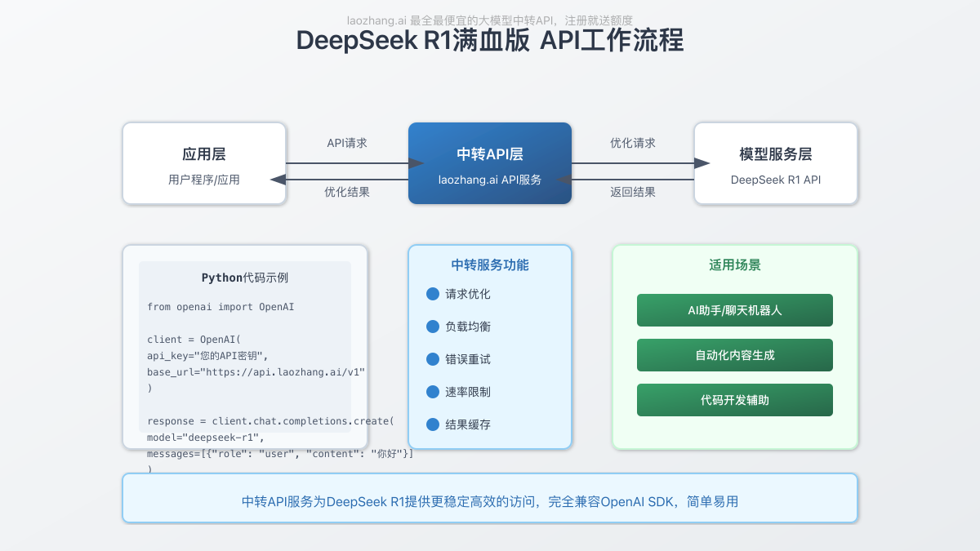Click the 结果缓存 feature text

point(468,424)
